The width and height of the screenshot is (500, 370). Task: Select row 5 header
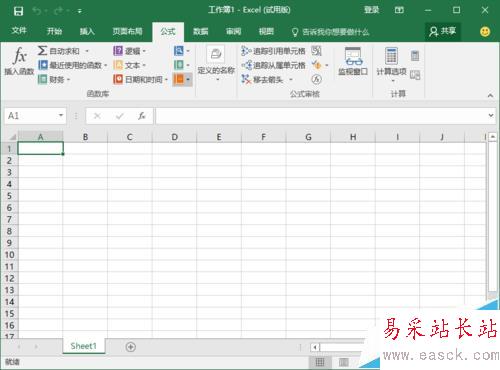point(9,196)
